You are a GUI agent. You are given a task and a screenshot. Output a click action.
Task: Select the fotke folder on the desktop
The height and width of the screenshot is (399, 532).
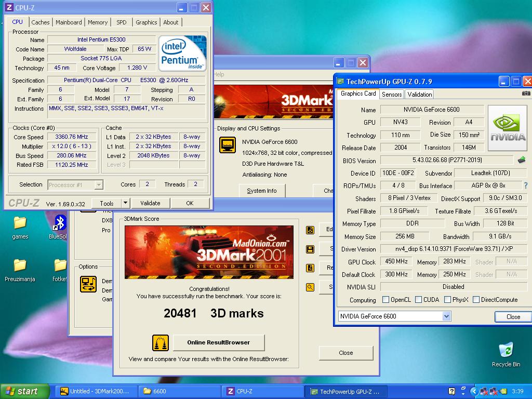pos(60,270)
